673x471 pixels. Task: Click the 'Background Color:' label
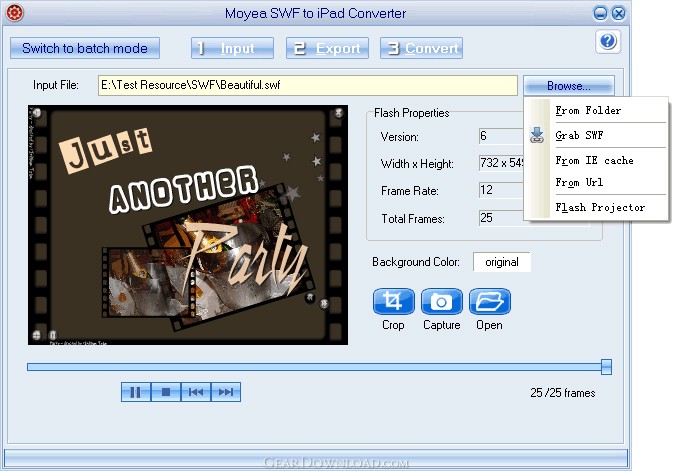pyautogui.click(x=416, y=262)
